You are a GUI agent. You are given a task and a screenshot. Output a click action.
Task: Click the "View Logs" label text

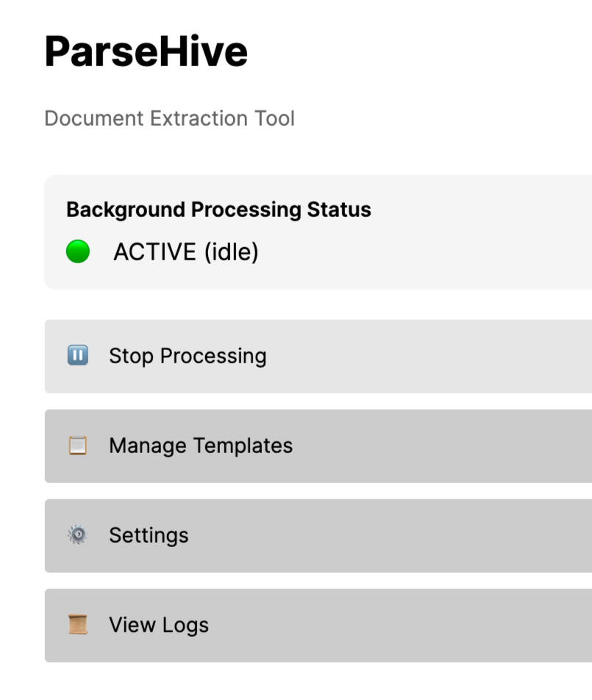click(x=159, y=625)
